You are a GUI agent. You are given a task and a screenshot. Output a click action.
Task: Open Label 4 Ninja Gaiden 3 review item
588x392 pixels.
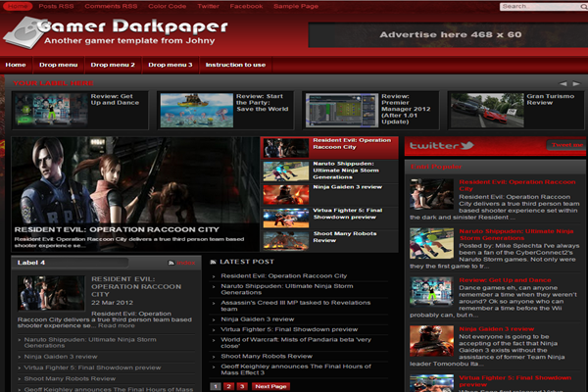(x=61, y=357)
